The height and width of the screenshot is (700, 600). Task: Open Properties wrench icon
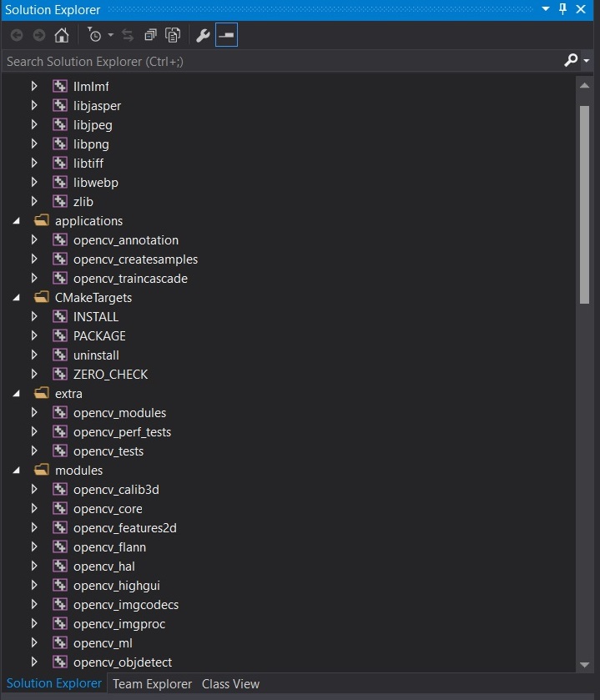[x=203, y=35]
